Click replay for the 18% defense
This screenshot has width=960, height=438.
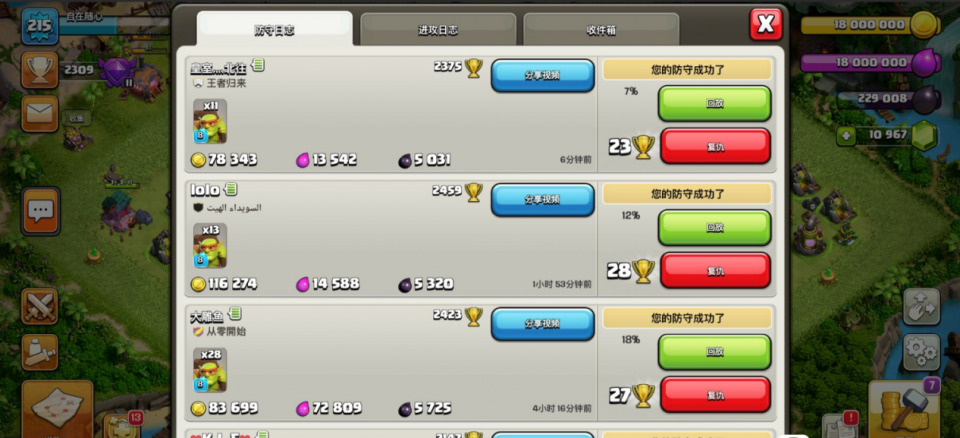tap(714, 352)
